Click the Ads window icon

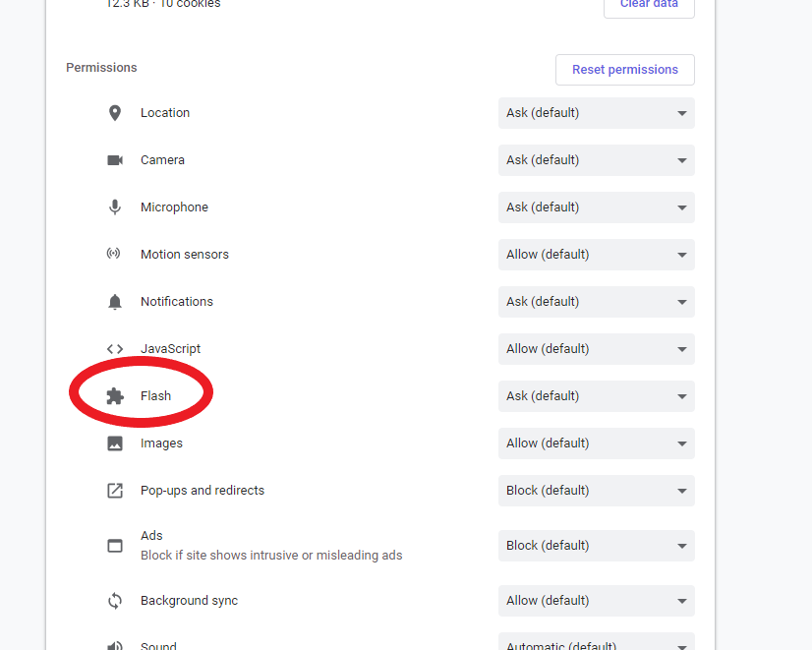click(x=115, y=546)
